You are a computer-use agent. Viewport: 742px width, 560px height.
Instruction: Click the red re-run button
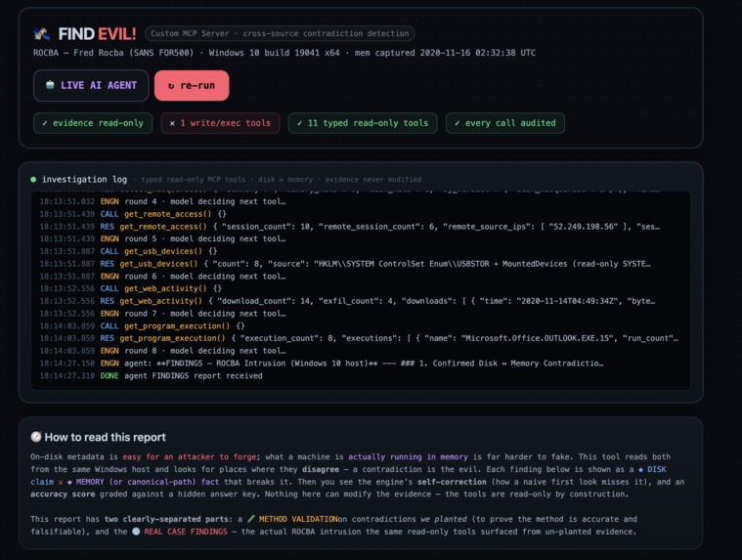192,86
